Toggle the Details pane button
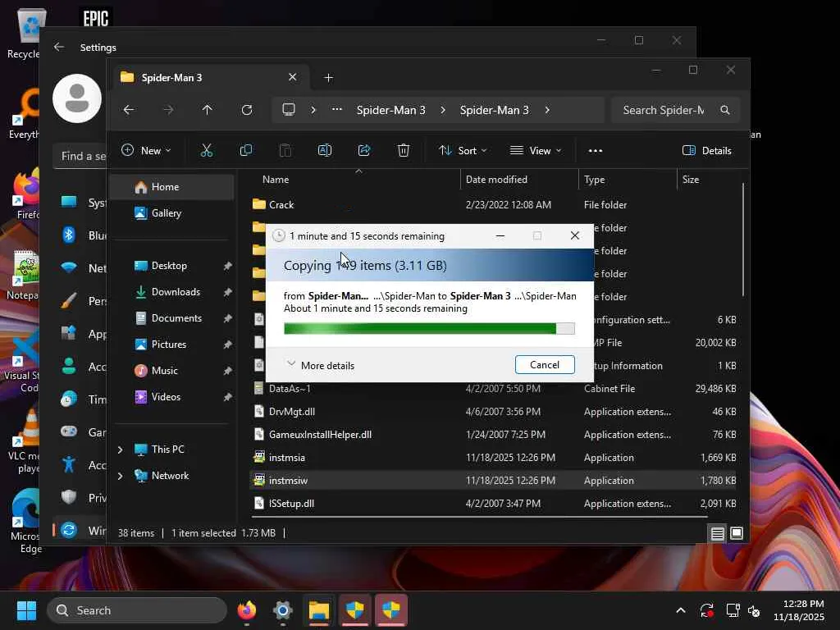 pyautogui.click(x=706, y=151)
